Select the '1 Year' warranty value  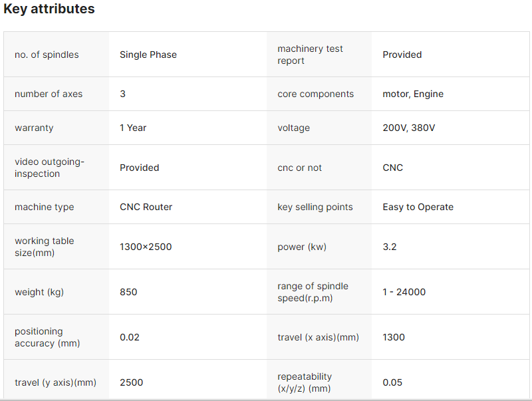pyautogui.click(x=133, y=128)
